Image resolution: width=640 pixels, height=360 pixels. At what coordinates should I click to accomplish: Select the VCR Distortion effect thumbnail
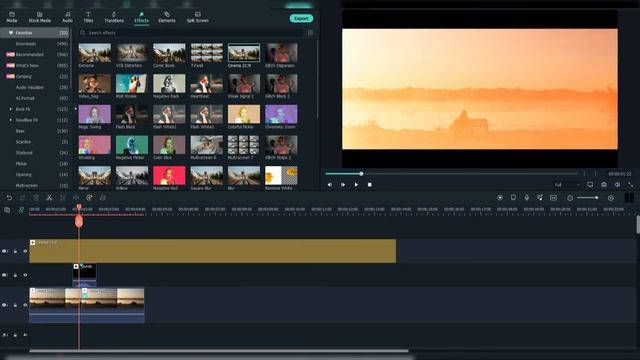pos(131,53)
